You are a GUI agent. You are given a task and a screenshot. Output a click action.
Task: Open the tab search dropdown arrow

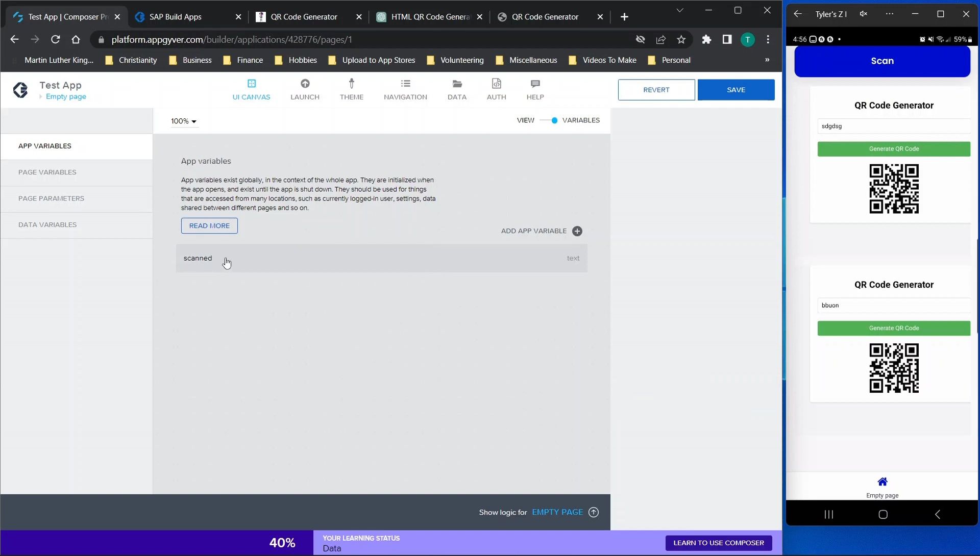pyautogui.click(x=679, y=10)
